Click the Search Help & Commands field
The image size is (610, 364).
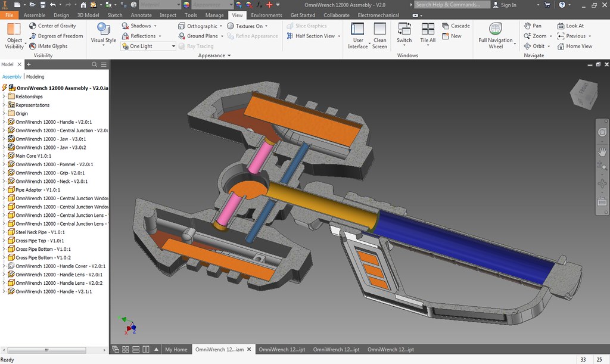click(x=452, y=5)
